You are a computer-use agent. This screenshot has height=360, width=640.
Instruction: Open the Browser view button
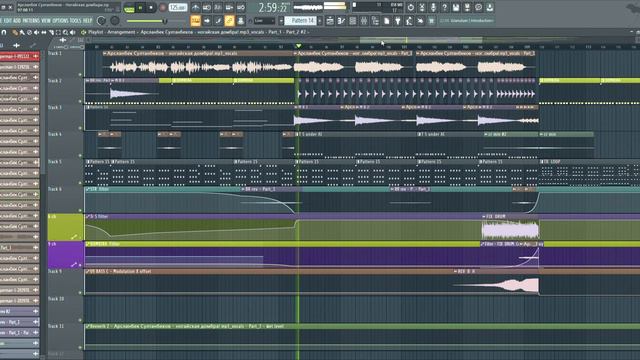375,20
